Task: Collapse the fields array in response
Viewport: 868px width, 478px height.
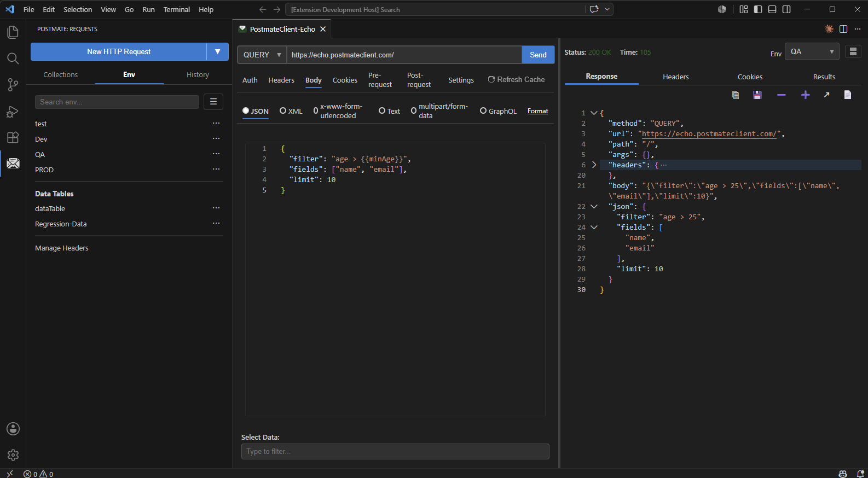Action: coord(594,227)
